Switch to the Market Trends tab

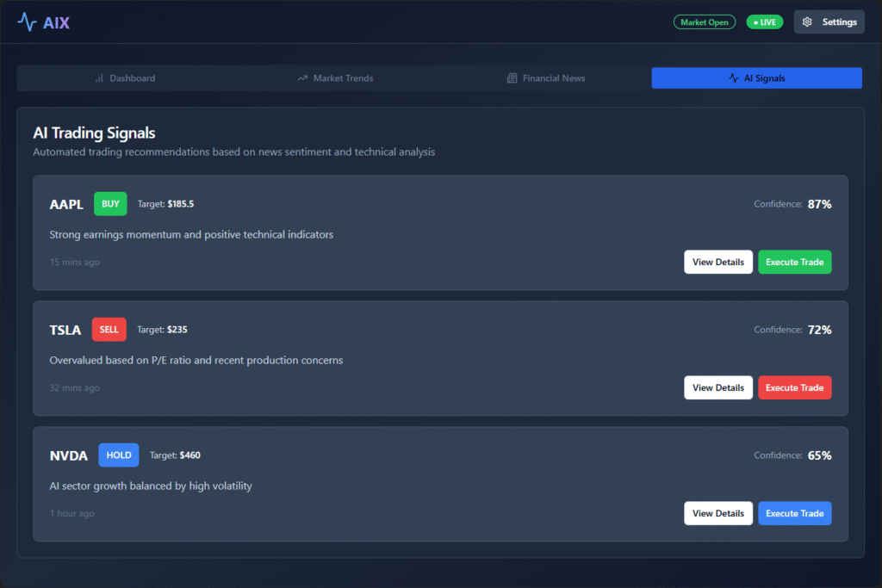click(335, 78)
